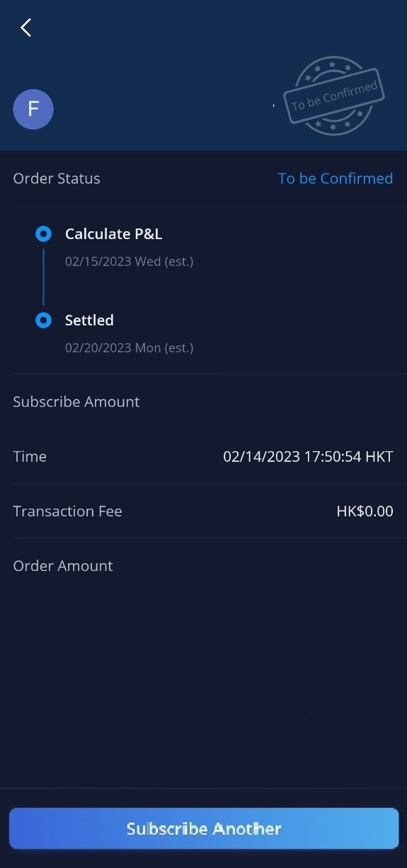Tap the Transaction Fee label

click(67, 511)
